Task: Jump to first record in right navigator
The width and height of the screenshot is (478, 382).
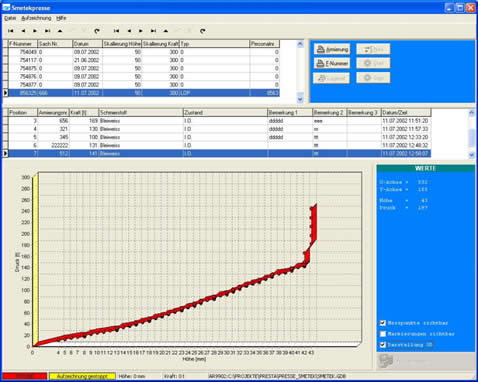Action: click(116, 31)
